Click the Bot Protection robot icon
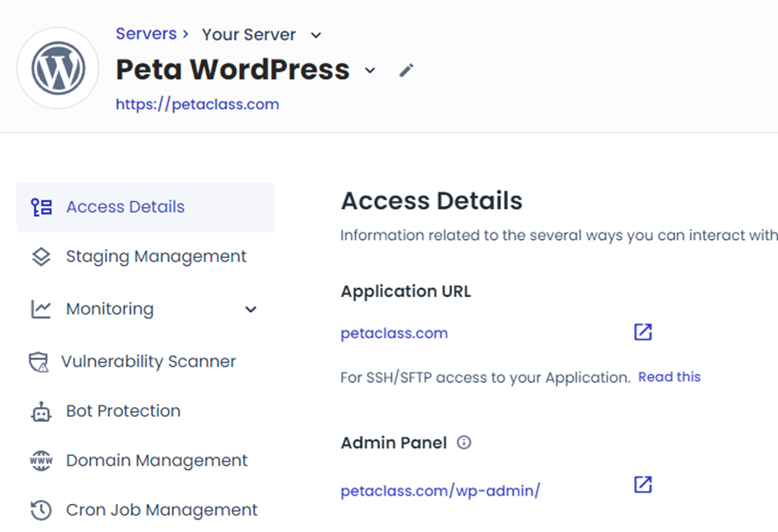 point(41,411)
